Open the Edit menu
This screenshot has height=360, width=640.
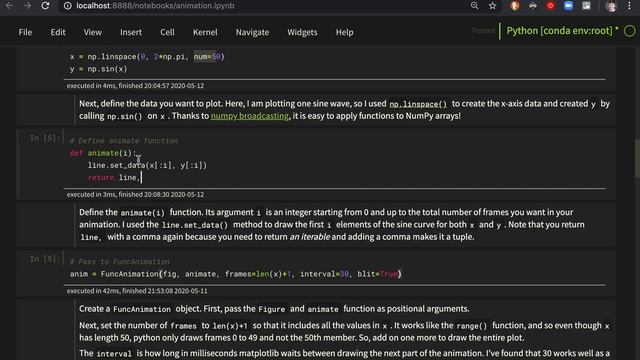[58, 32]
